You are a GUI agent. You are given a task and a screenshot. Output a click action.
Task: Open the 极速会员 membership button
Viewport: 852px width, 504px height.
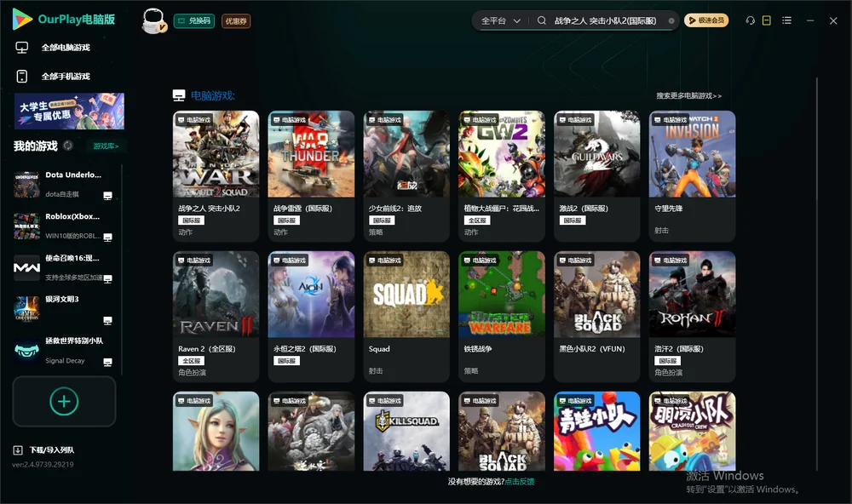[x=706, y=20]
